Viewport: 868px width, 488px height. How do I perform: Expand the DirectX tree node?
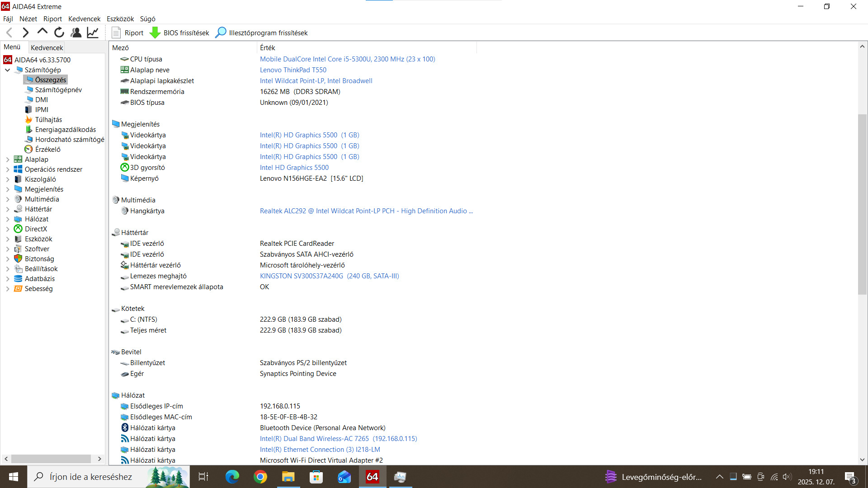coord(8,229)
